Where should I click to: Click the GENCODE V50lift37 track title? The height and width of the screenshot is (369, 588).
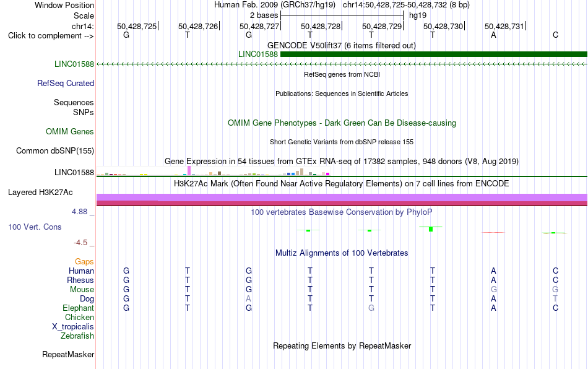point(341,46)
